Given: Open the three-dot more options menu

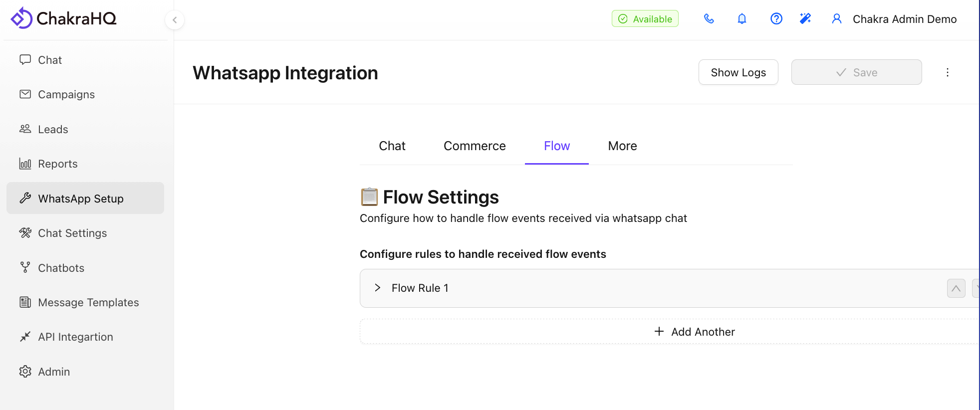Looking at the screenshot, I should [947, 72].
